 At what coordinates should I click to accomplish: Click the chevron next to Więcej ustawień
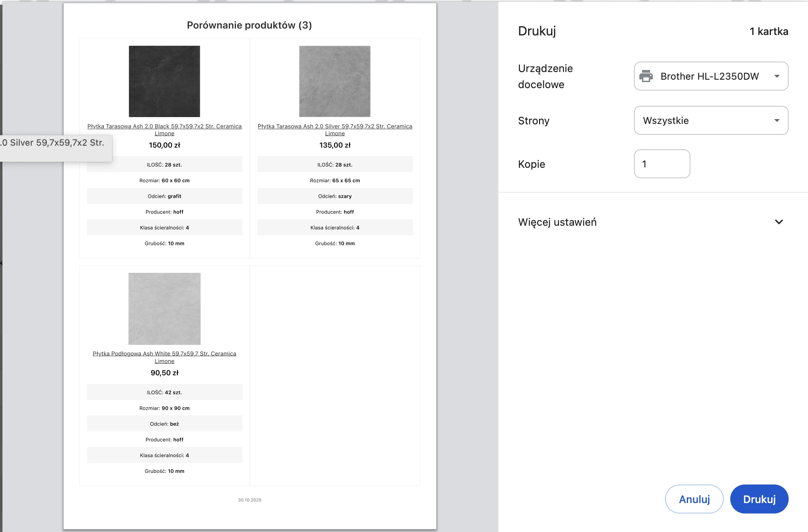point(779,222)
